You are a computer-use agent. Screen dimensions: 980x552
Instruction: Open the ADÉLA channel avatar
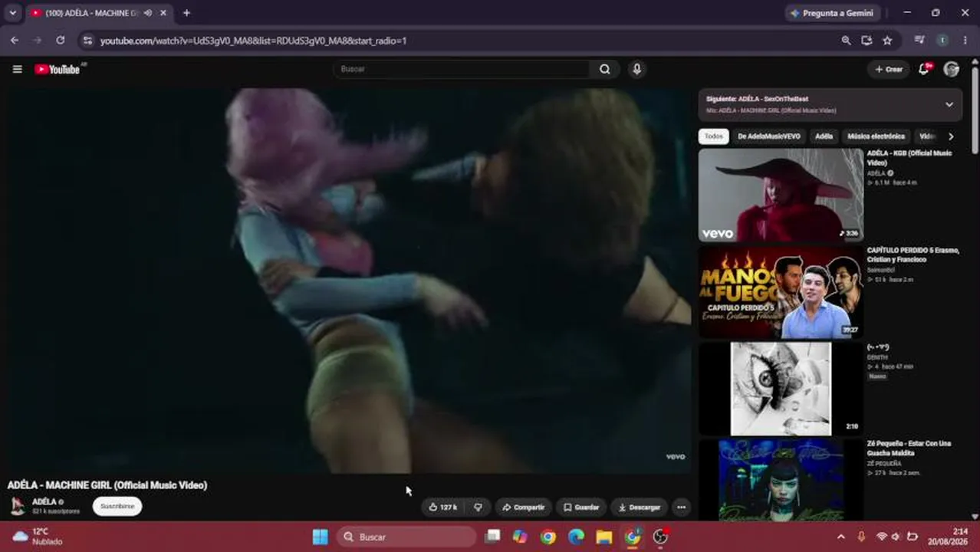[x=17, y=506]
